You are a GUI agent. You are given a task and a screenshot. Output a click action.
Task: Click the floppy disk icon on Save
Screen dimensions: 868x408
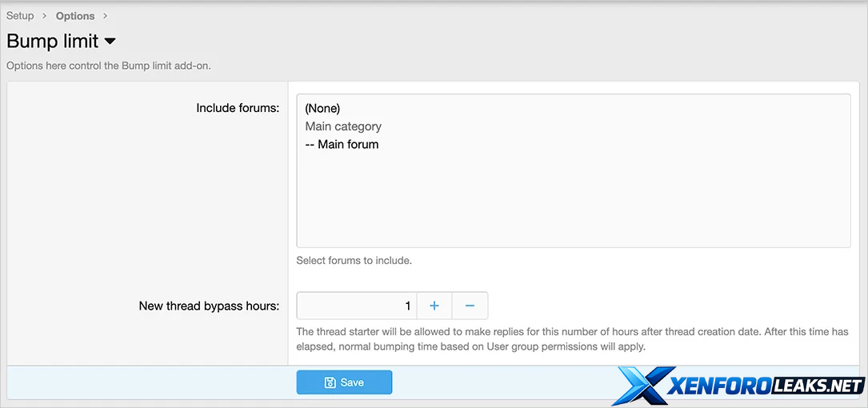[x=330, y=382]
